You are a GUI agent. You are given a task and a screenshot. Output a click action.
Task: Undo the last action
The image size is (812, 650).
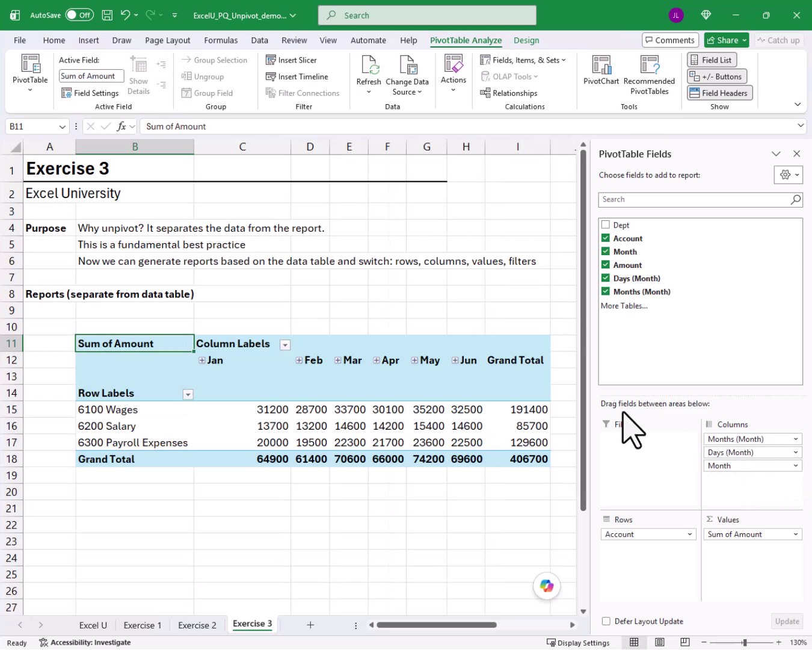pyautogui.click(x=125, y=15)
